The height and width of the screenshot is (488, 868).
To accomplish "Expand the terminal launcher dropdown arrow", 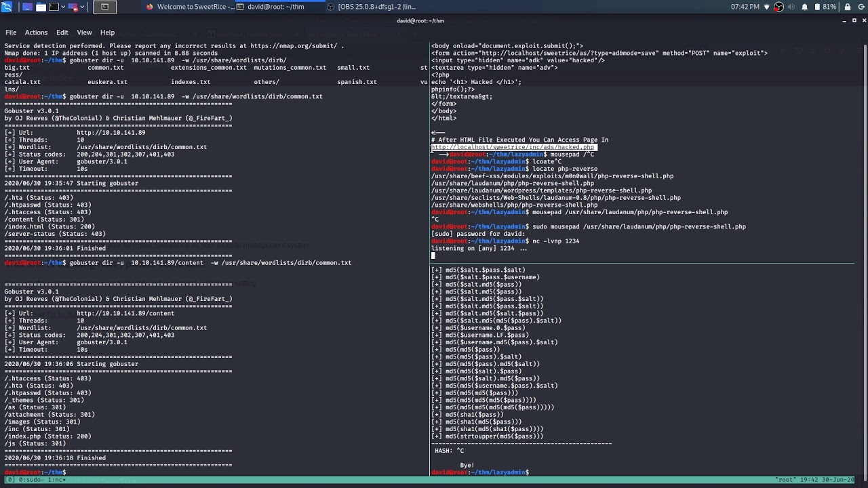I will click(62, 7).
